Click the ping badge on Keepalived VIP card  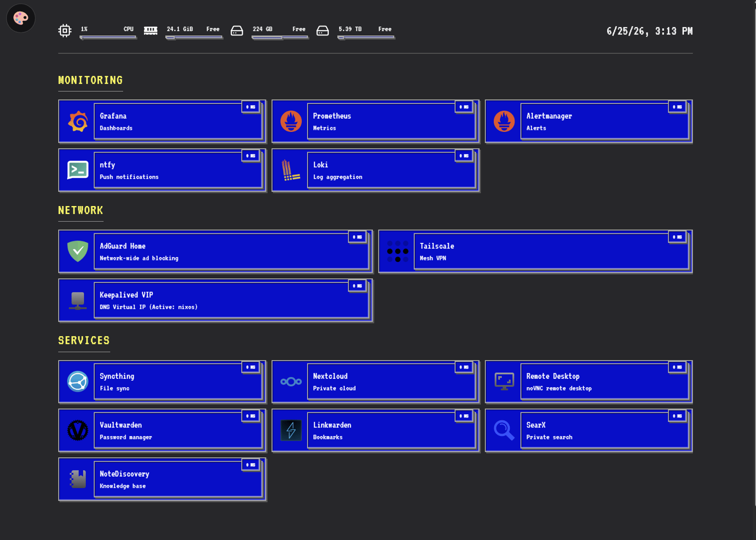click(358, 286)
